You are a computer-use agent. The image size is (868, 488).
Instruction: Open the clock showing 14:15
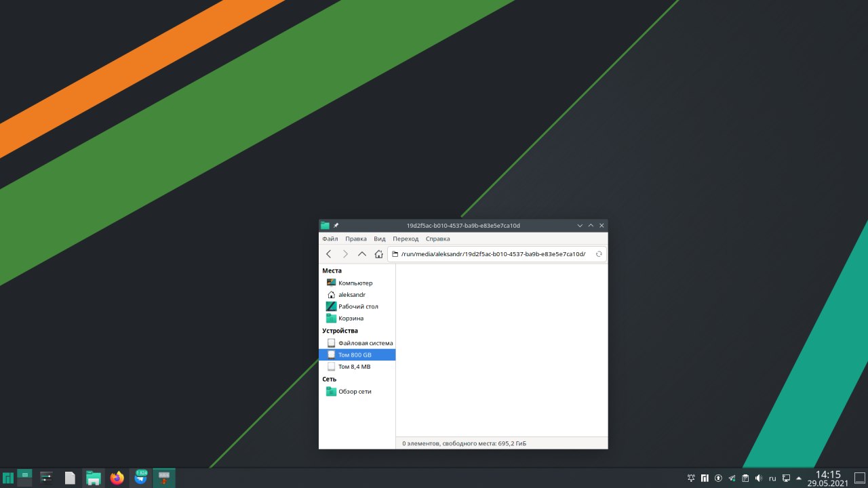point(827,479)
